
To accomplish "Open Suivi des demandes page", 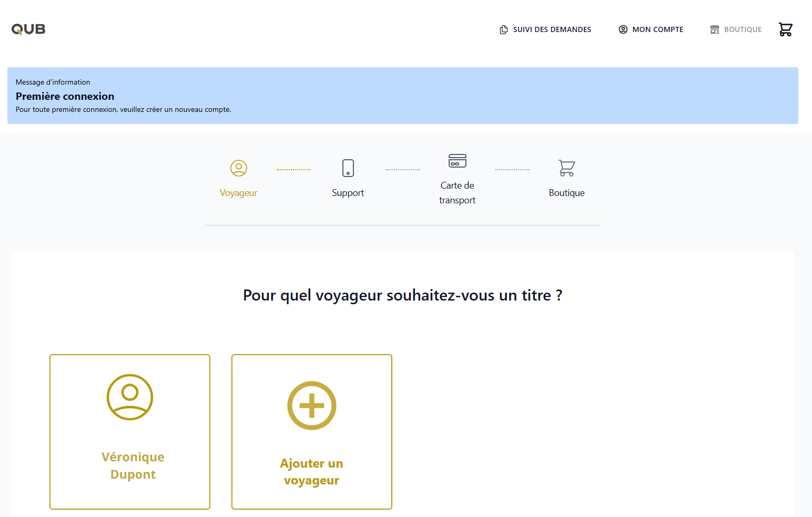I will 545,29.
